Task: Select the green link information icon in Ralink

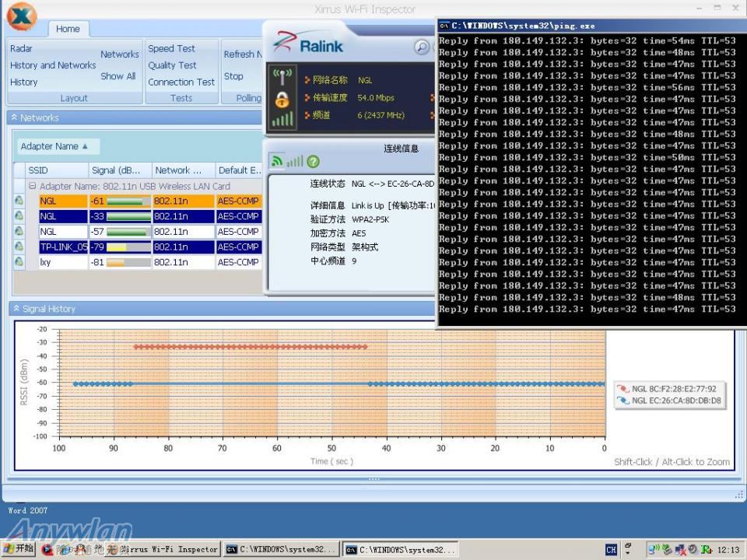Action: pyautogui.click(x=277, y=162)
